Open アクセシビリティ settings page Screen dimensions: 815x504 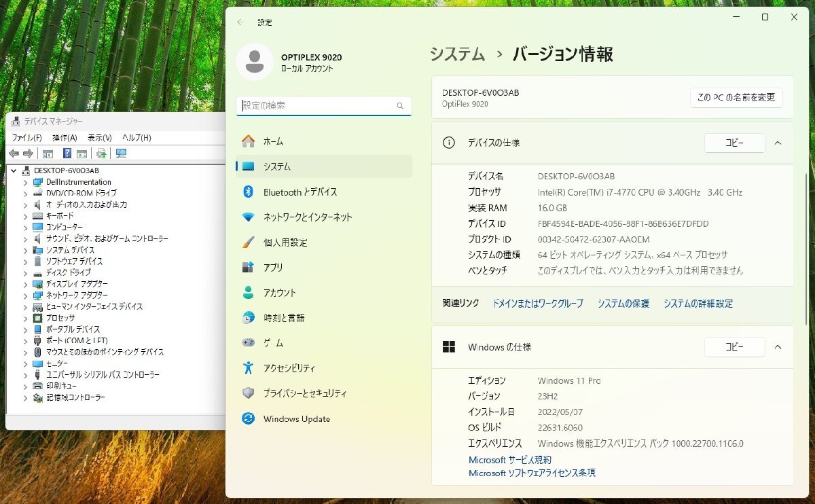coord(289,368)
